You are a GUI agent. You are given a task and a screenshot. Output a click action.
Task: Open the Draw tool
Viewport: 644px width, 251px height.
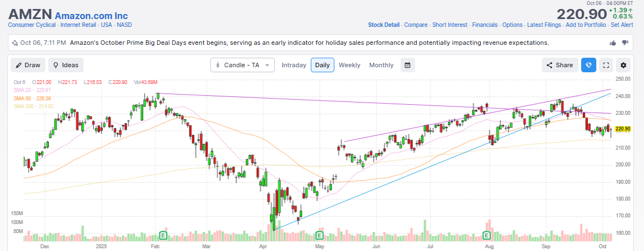(x=28, y=65)
